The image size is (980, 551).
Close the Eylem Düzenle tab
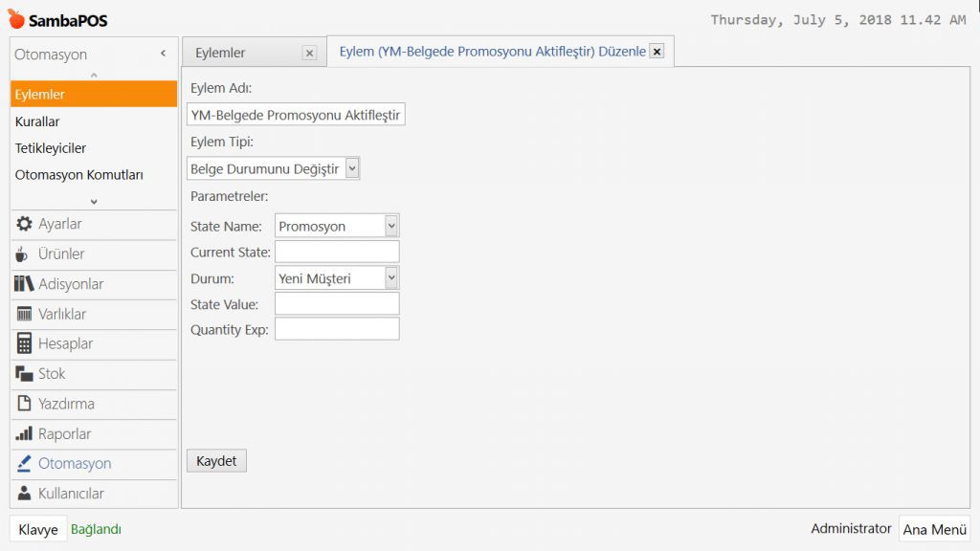657,52
